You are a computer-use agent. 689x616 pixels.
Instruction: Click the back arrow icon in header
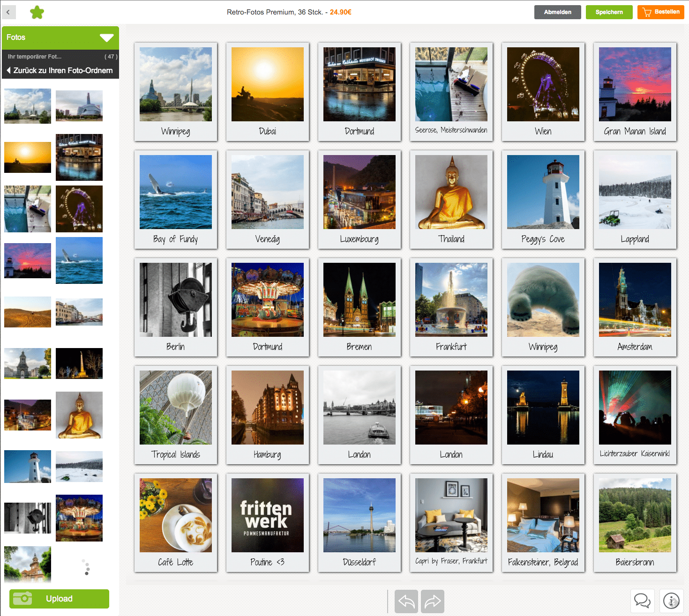pos(8,12)
